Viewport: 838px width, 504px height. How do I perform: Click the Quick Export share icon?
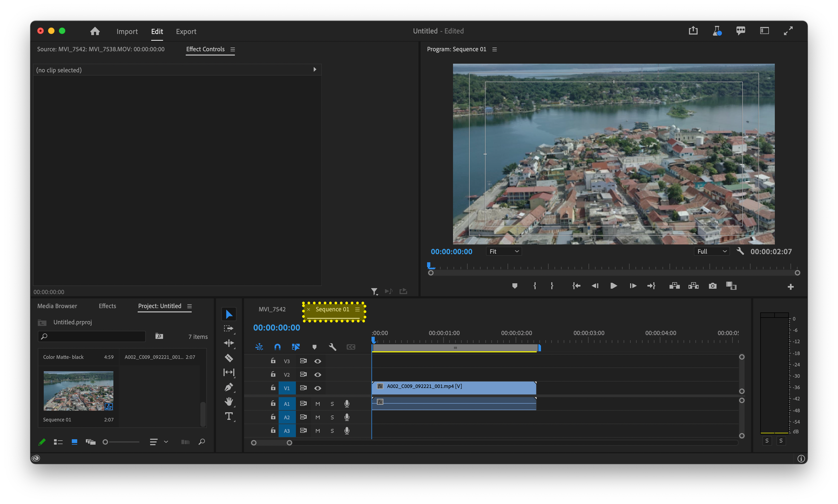coord(693,31)
